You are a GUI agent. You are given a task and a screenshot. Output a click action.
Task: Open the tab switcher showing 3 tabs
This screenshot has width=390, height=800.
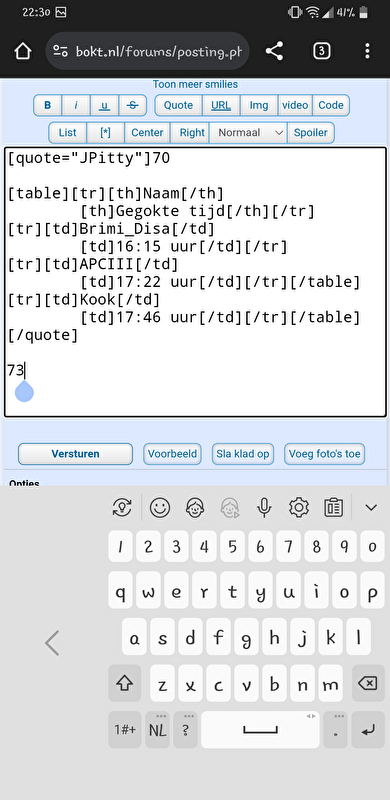[x=321, y=51]
